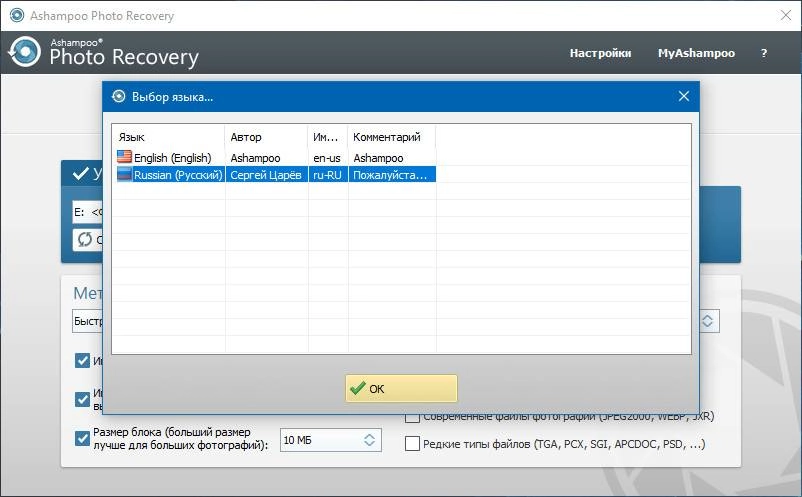
Task: Click the Им... column header
Action: (x=328, y=137)
